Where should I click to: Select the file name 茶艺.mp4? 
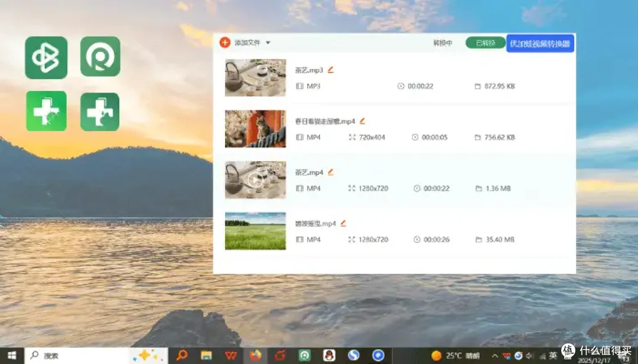coord(309,173)
